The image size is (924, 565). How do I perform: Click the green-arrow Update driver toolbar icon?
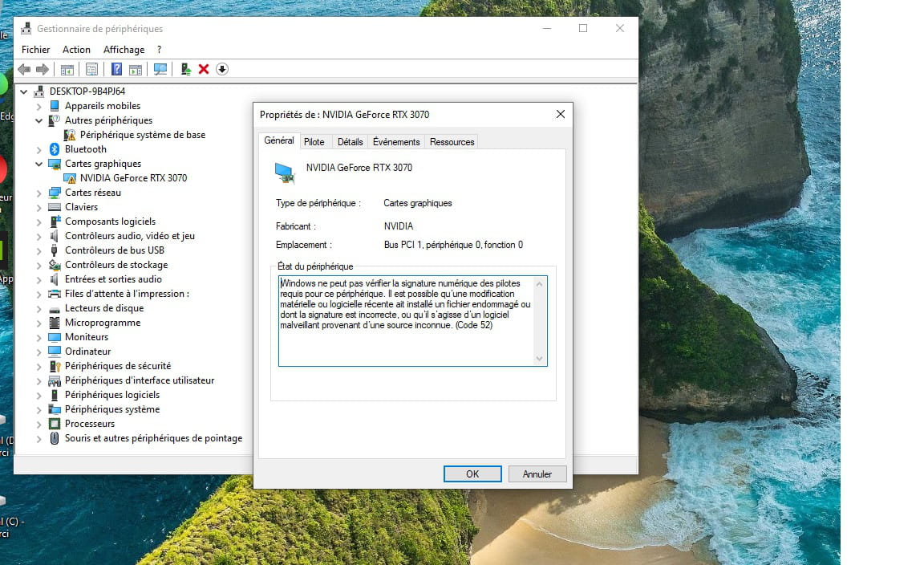coord(186,70)
